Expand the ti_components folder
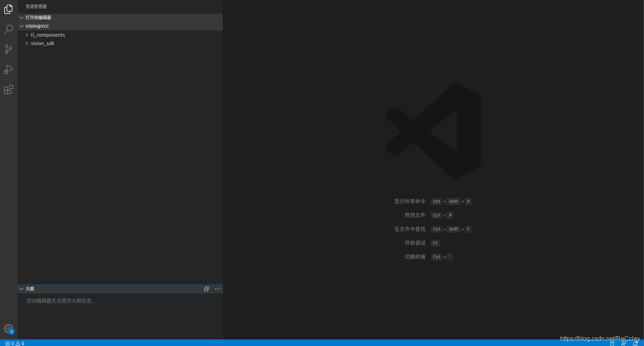644x346 pixels. click(x=27, y=35)
